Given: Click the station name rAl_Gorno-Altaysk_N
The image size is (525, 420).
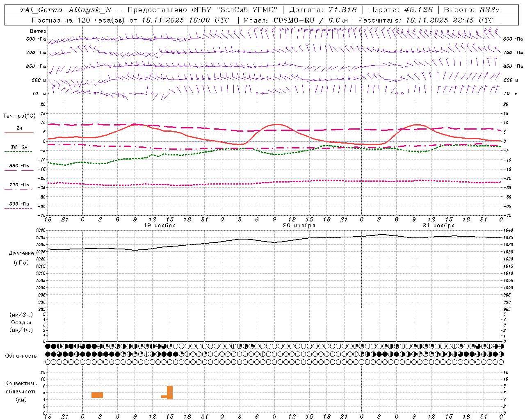Looking at the screenshot, I should coord(66,10).
